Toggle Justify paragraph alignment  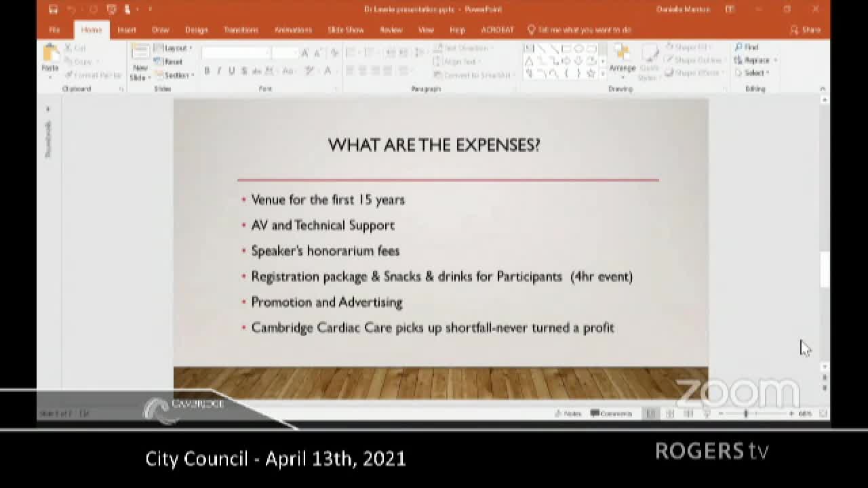tap(388, 71)
